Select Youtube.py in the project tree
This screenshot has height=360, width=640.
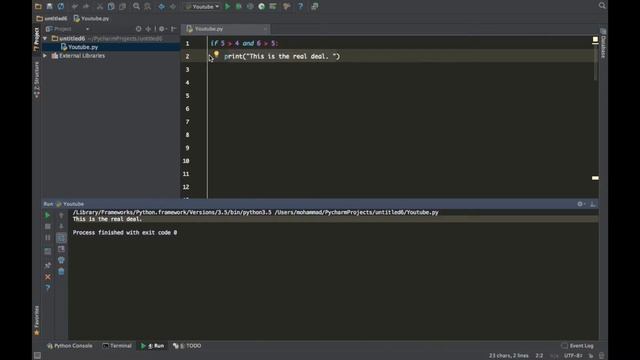pos(83,47)
